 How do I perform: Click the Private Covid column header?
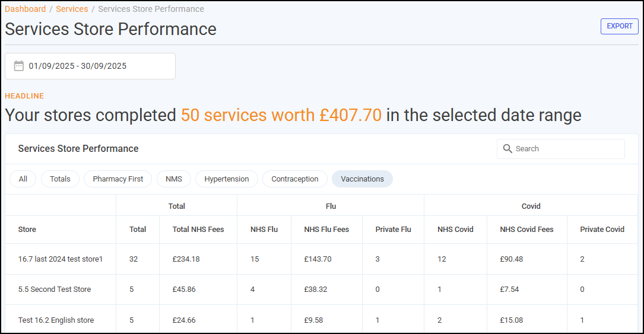602,230
